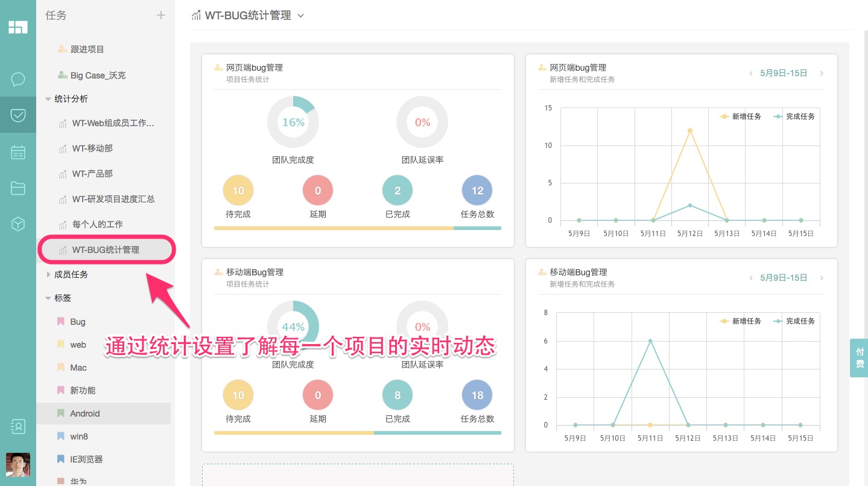The width and height of the screenshot is (868, 486).
Task: Expand the 成员任务 section
Action: [x=48, y=275]
